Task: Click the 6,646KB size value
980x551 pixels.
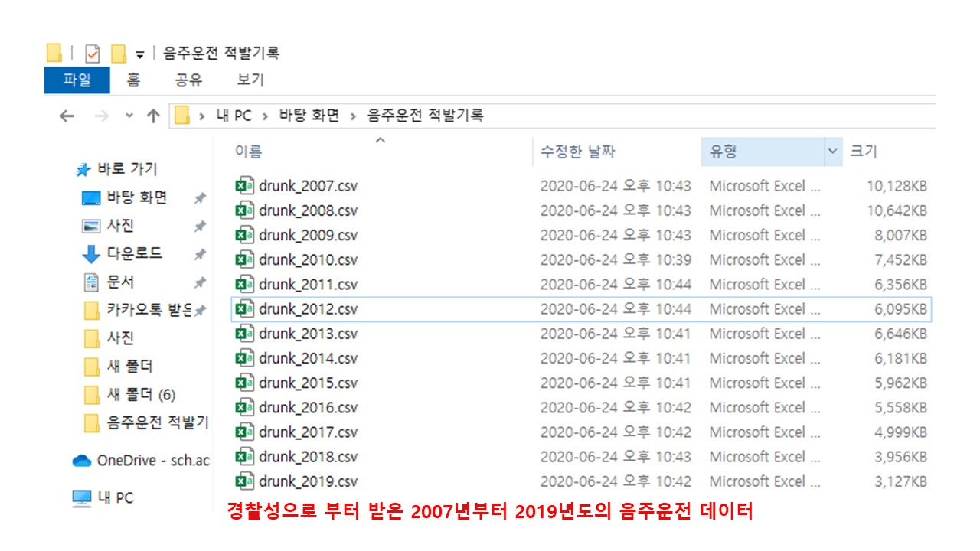Action: [x=901, y=334]
